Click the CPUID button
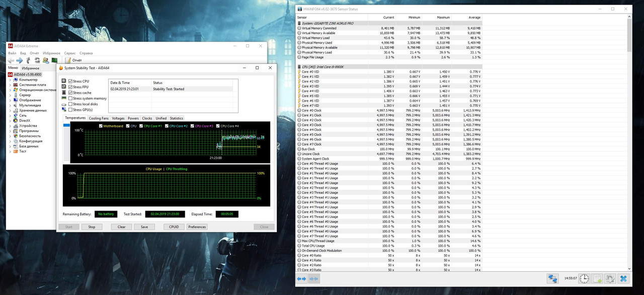Viewport: 644px width, 295px height. click(x=174, y=227)
